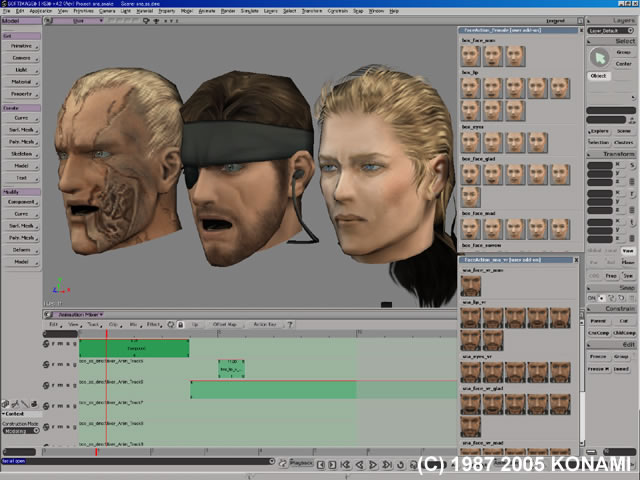The width and height of the screenshot is (640, 480).
Task: Open the Primitive menu in Model toolbar
Action: pos(21,46)
